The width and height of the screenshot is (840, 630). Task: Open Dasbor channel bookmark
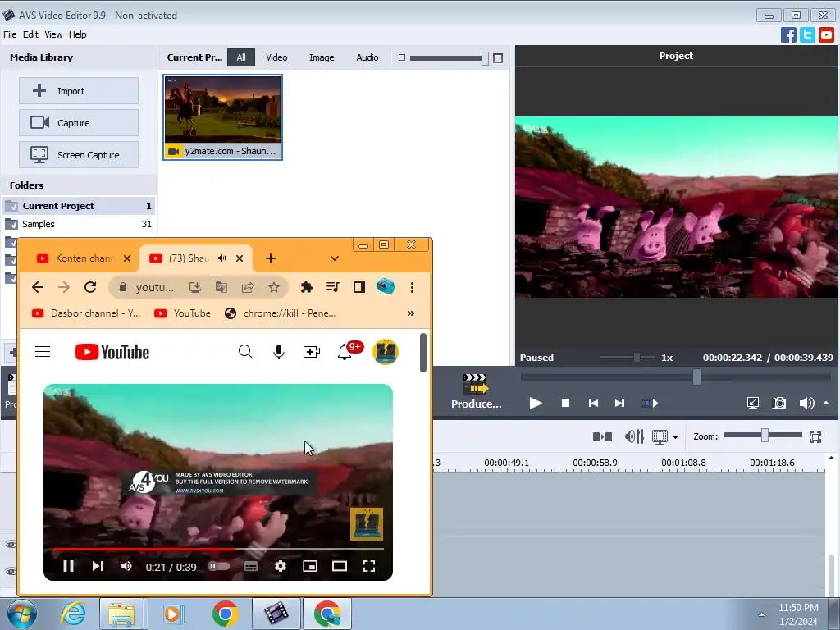click(86, 313)
